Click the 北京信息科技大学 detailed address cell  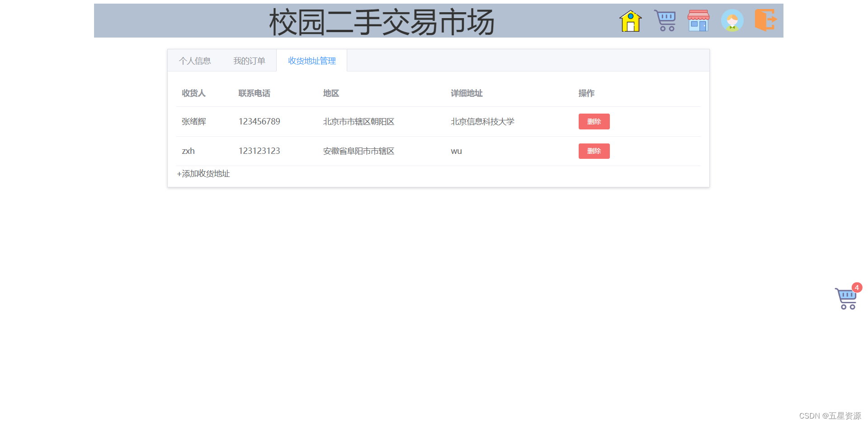(482, 121)
